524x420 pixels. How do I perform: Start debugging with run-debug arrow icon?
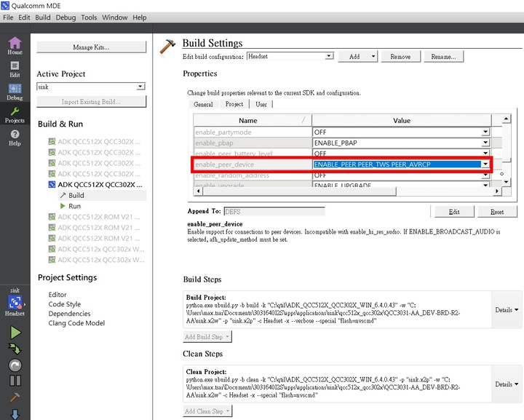point(15,349)
